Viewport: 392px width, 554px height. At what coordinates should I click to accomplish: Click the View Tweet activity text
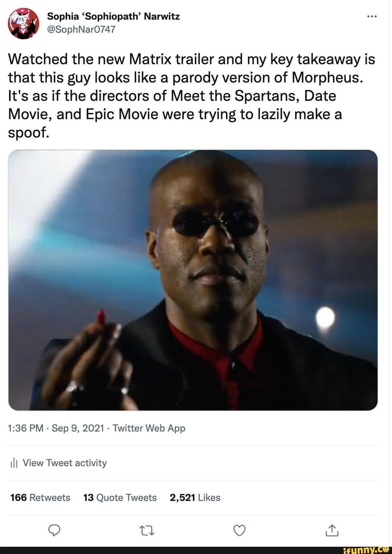click(x=65, y=463)
